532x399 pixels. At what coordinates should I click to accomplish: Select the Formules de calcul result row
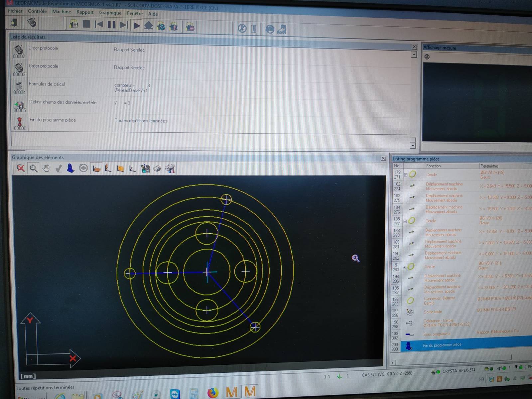47,84
